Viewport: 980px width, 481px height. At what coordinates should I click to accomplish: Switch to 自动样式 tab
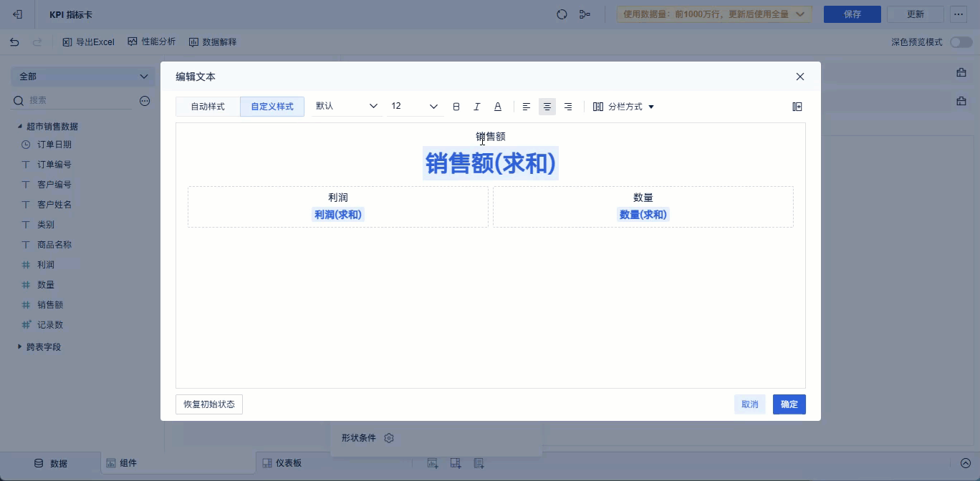[x=208, y=106]
